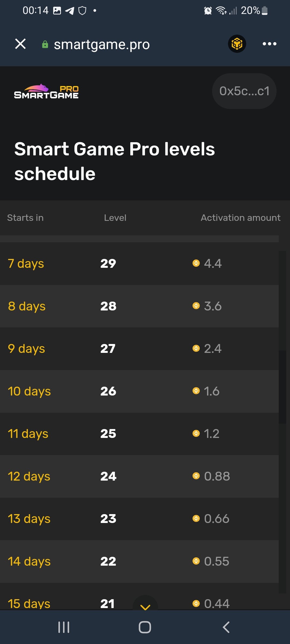Screen dimensions: 290x644
Task: Close the in-app browser with X
Action: 20,44
